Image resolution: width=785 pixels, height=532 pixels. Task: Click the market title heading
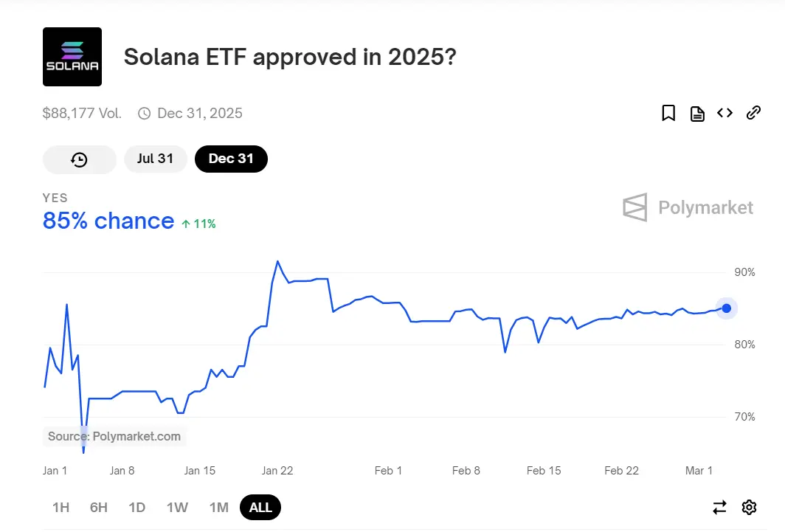(x=290, y=57)
